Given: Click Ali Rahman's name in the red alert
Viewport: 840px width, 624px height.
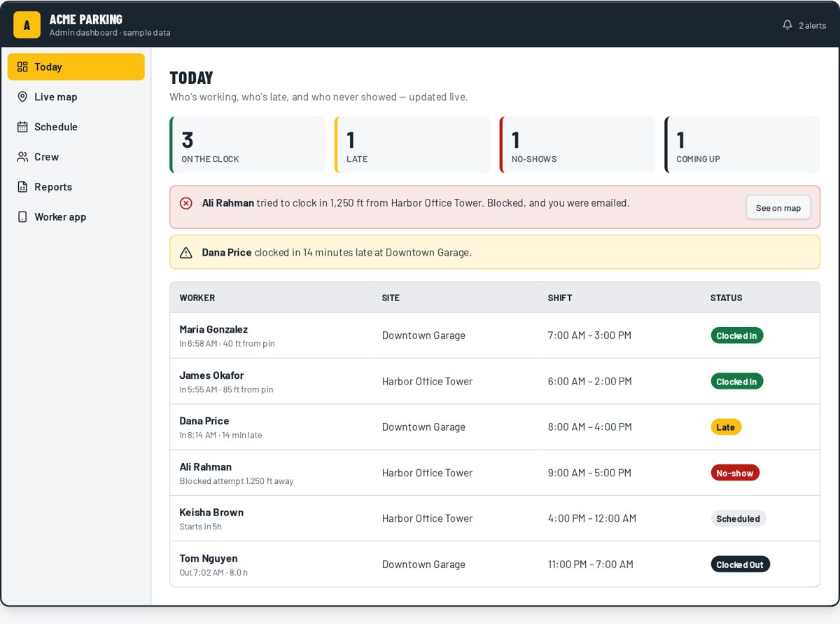Looking at the screenshot, I should [228, 203].
